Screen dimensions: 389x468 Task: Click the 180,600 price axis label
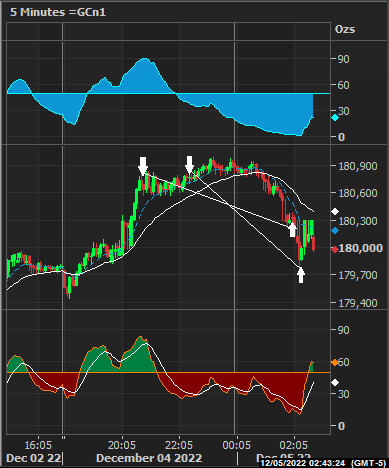click(358, 193)
